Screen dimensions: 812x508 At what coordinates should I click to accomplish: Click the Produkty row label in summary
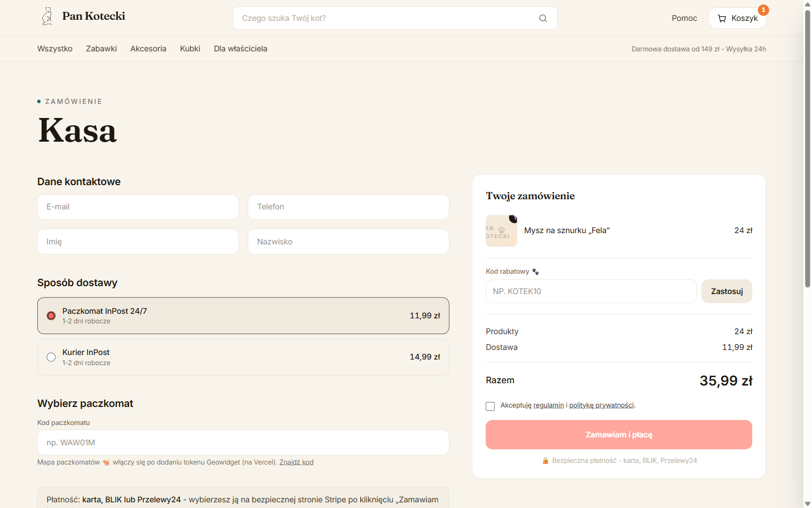click(502, 331)
